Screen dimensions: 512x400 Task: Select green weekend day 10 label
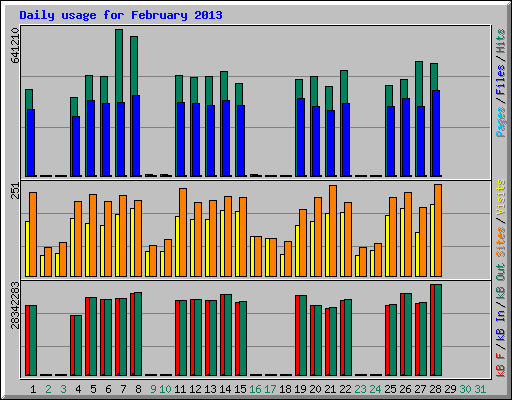pos(165,389)
